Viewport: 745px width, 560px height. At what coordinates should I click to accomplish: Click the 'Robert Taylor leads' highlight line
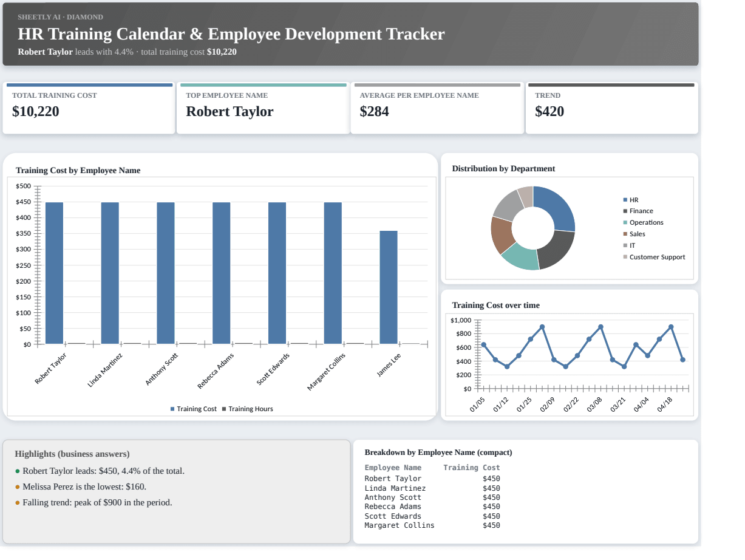coord(100,471)
